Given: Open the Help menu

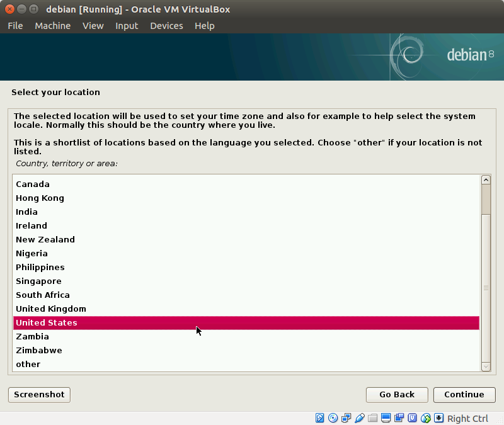Looking at the screenshot, I should point(204,26).
